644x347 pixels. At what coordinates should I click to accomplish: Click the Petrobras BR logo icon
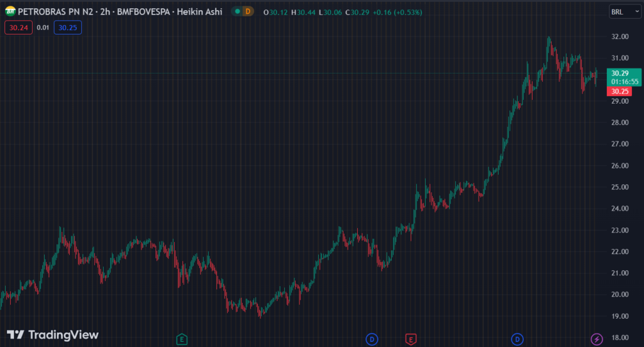[x=10, y=11]
